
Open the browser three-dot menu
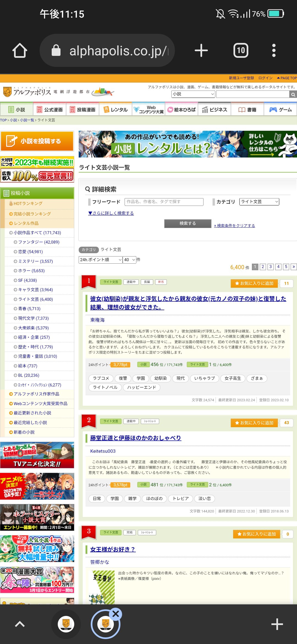click(x=273, y=51)
